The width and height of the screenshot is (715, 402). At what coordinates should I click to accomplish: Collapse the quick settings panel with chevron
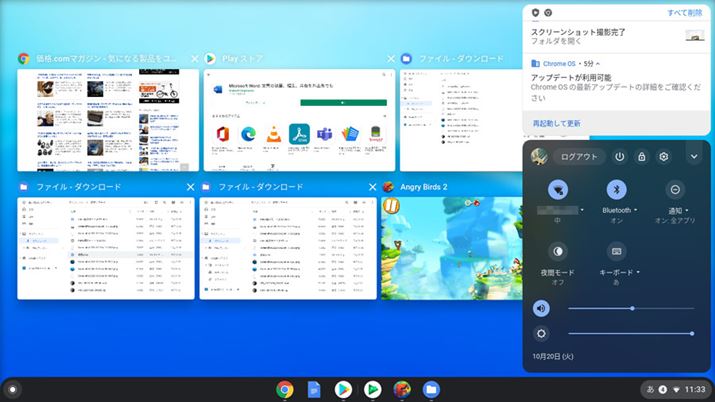693,157
